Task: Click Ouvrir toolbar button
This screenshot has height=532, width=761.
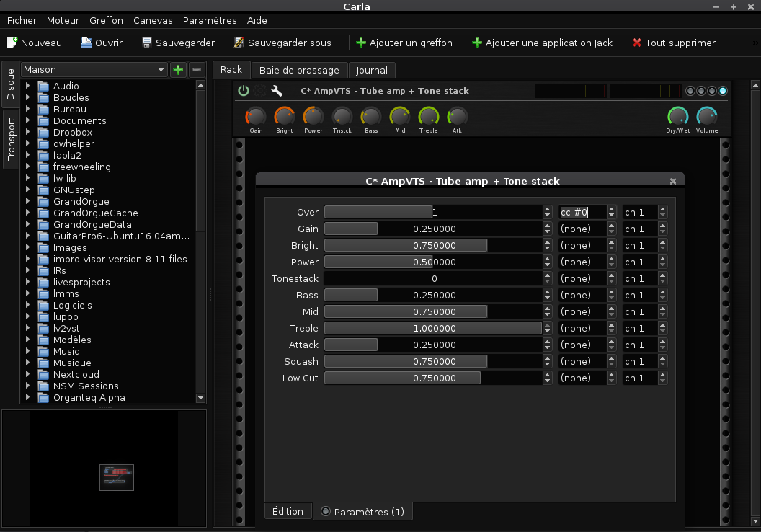Action: coord(102,43)
